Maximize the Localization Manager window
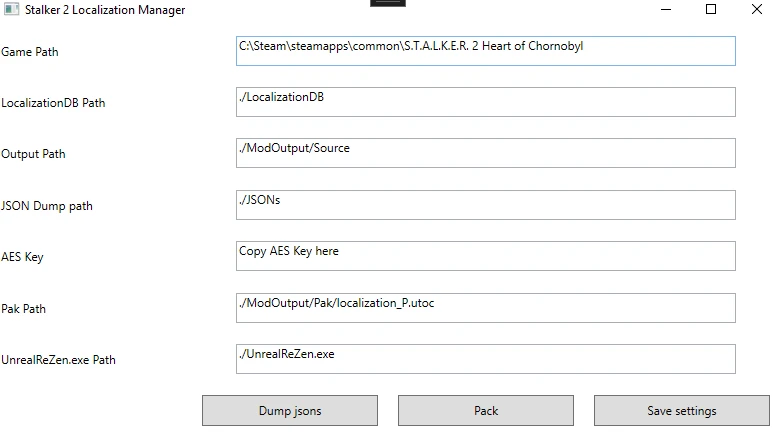776x436 pixels. click(711, 9)
